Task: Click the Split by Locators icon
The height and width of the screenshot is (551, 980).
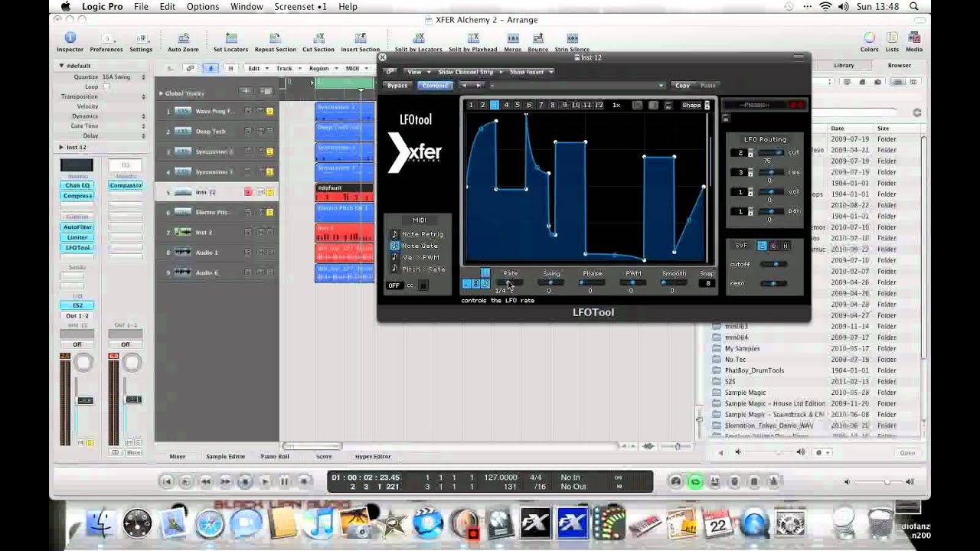Action: pyautogui.click(x=420, y=38)
